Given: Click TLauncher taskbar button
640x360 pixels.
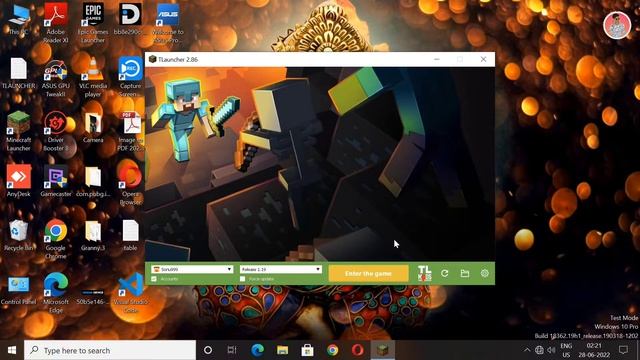Looking at the screenshot, I should click(382, 350).
